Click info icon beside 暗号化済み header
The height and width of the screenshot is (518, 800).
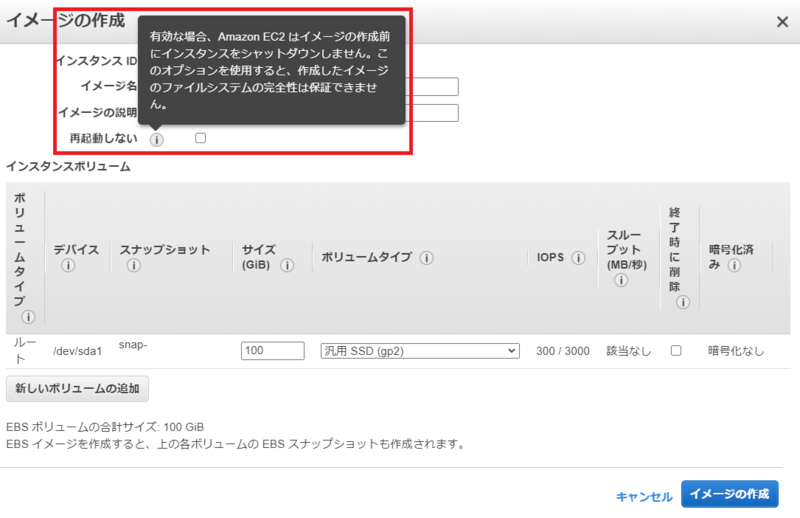pos(734,265)
